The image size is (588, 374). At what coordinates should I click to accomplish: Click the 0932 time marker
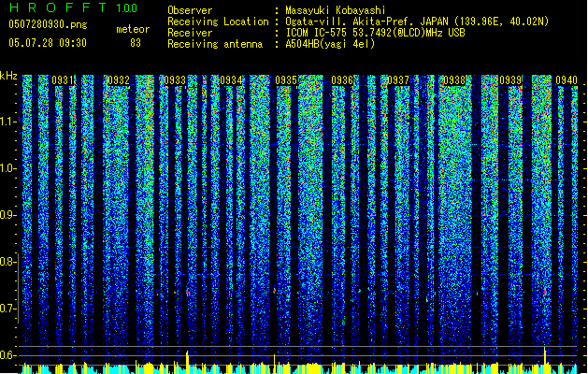(x=119, y=80)
